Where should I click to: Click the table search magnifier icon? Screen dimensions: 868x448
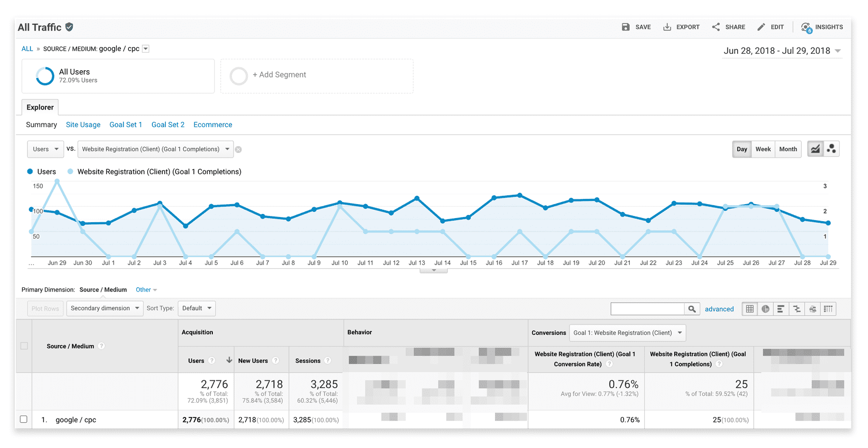pyautogui.click(x=692, y=309)
